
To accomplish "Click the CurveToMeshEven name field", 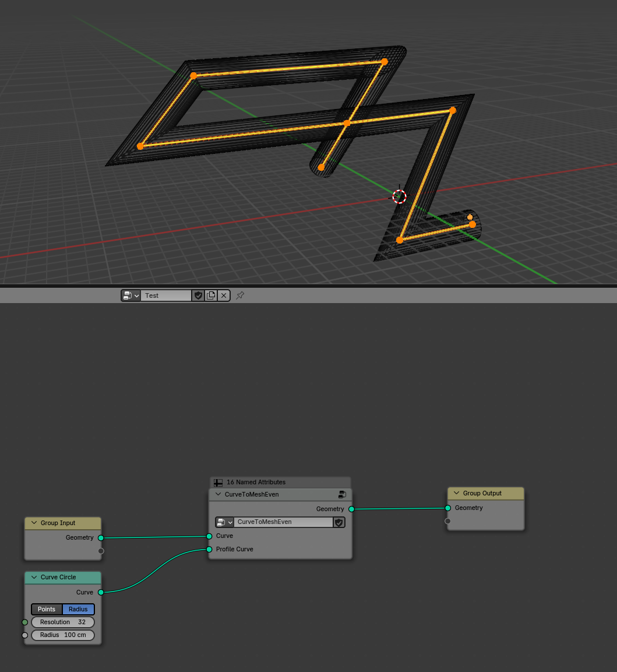I will click(x=283, y=522).
